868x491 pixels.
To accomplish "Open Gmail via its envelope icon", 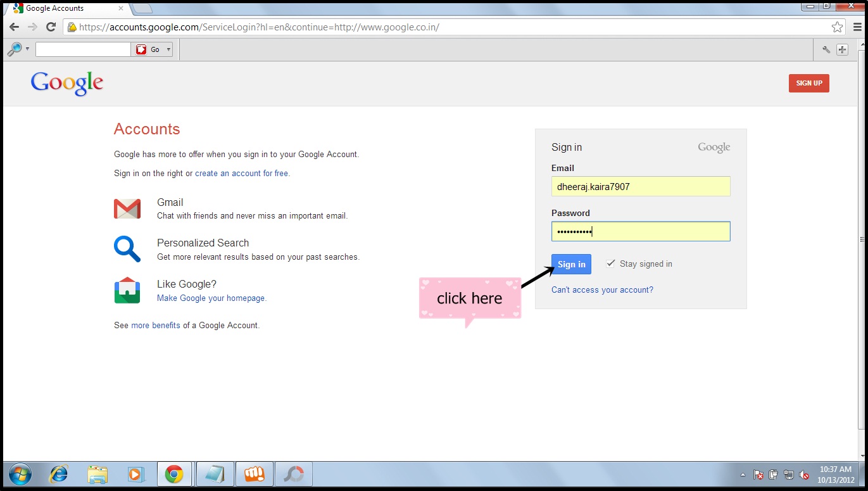I will click(127, 208).
